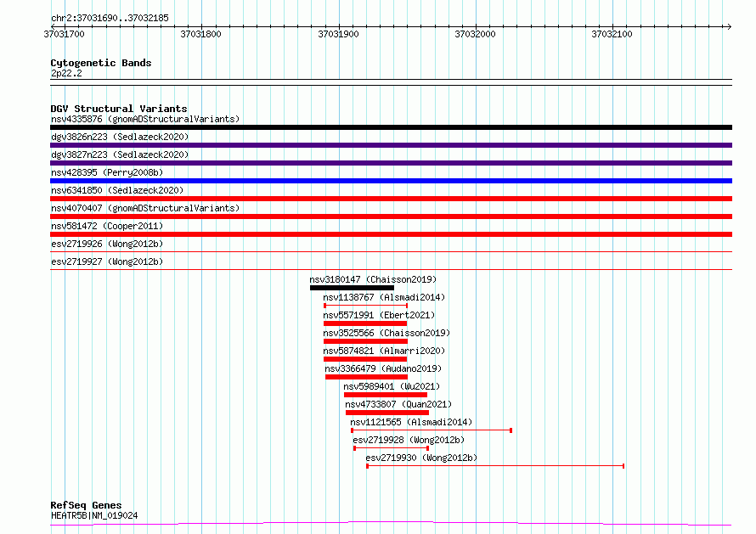The image size is (756, 534).
Task: Select the black nsv3180147 Chaisson2019 bar
Action: (352, 288)
